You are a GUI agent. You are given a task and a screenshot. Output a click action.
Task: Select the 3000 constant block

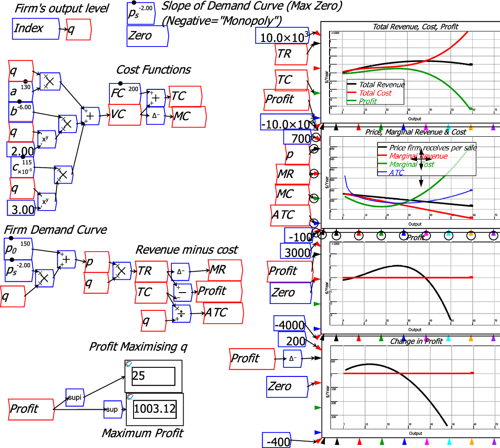coord(297,251)
